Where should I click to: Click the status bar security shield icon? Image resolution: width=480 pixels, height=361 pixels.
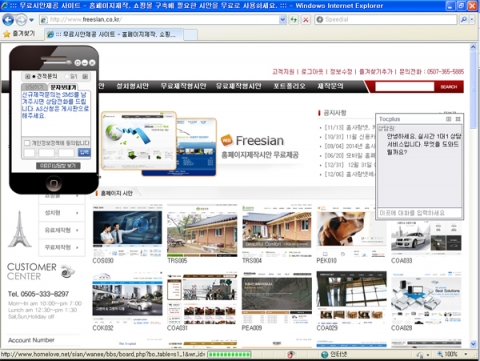291,354
